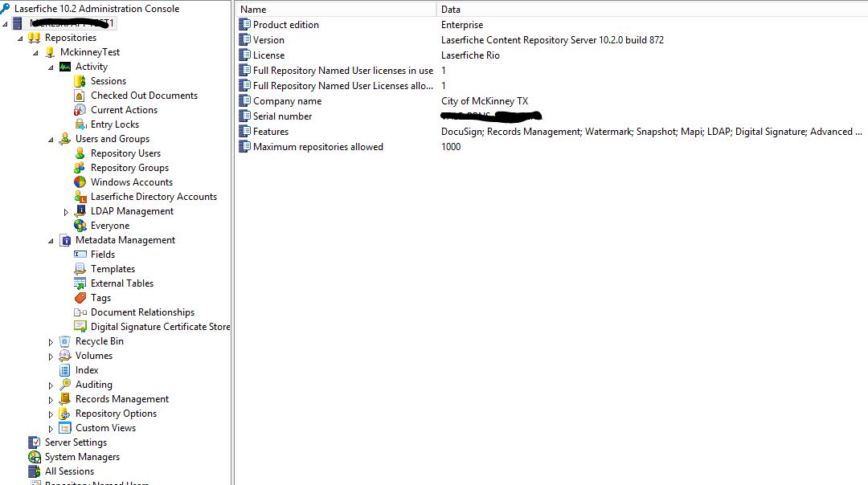Click the Repositories folder icon
The width and height of the screenshot is (868, 485).
[35, 38]
